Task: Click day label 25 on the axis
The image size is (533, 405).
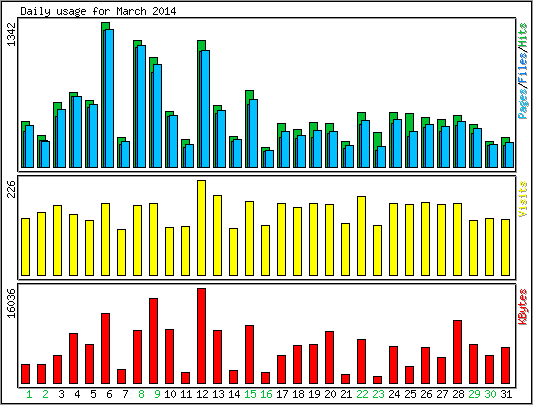Action: (x=410, y=394)
